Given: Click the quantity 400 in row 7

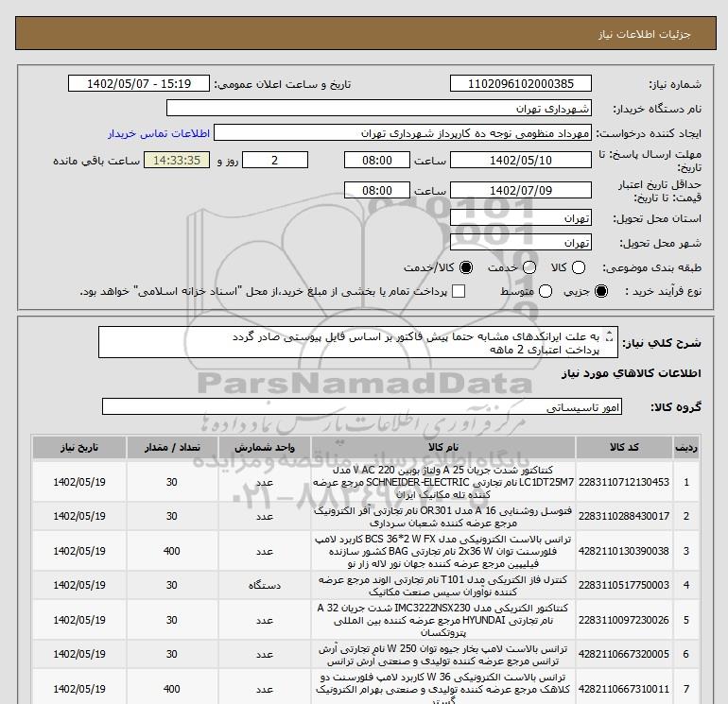Looking at the screenshot, I should coord(172,689).
